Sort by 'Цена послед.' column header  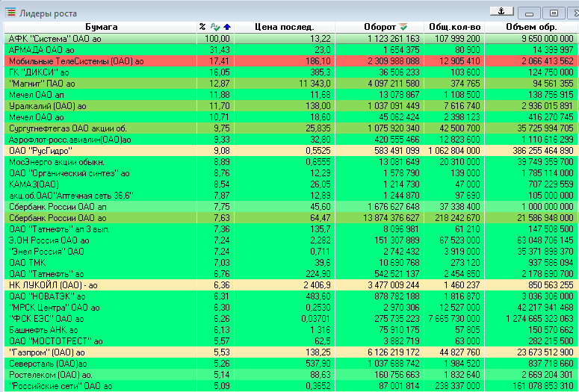282,27
